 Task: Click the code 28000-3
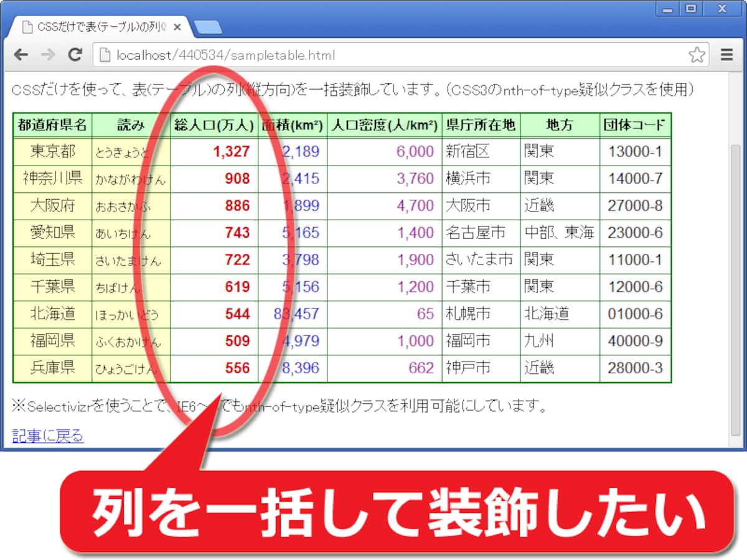(636, 368)
